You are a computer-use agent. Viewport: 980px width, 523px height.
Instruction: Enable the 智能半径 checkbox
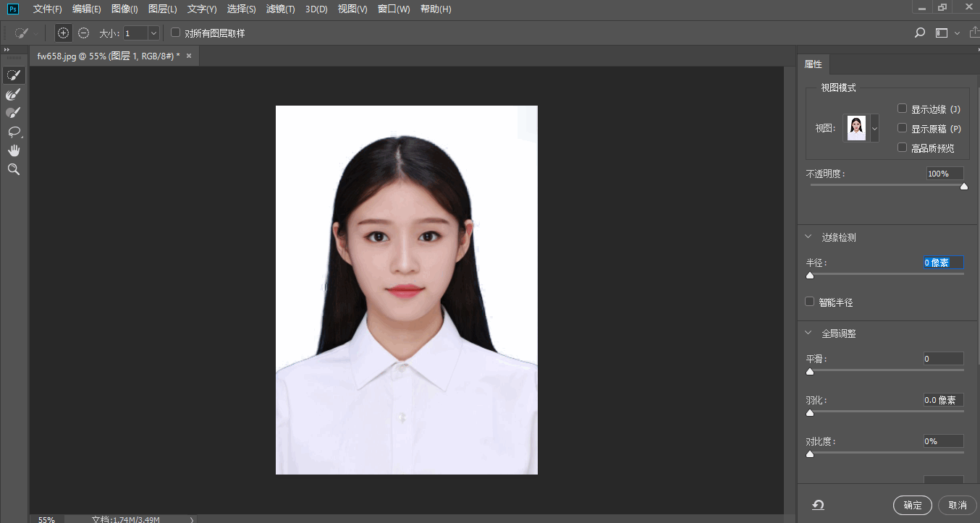[x=809, y=301]
